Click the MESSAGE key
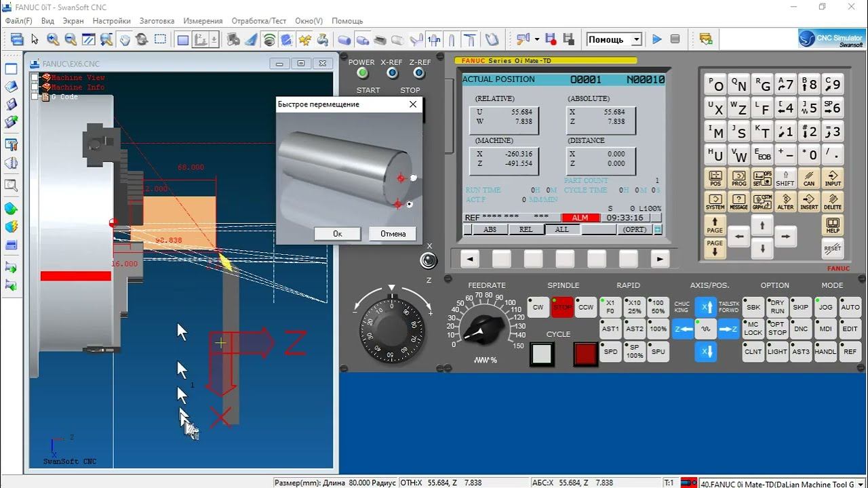Viewport: 868px width, 488px height. coord(739,202)
